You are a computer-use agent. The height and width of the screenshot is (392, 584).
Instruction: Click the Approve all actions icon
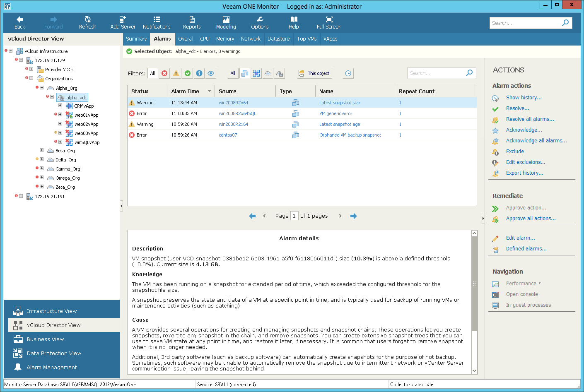(495, 219)
